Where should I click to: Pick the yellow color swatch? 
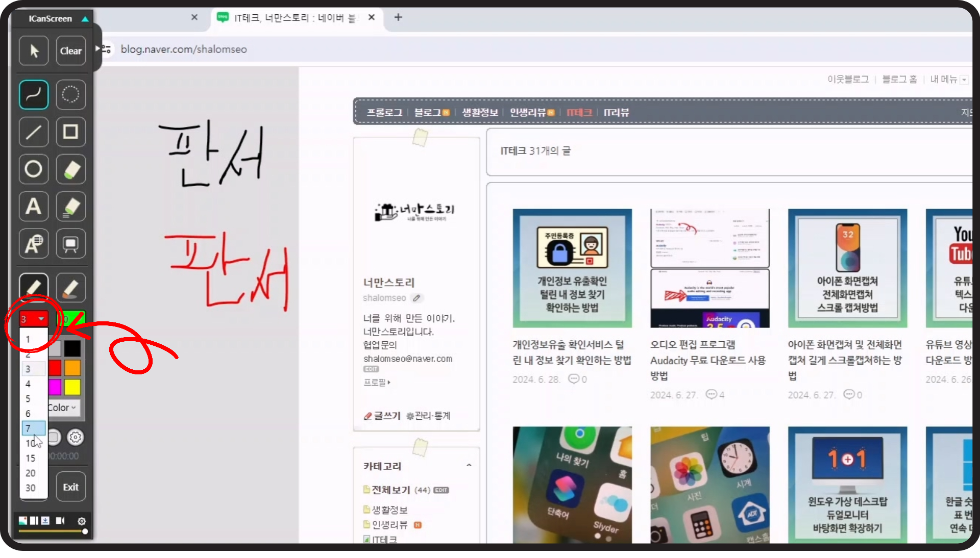(72, 387)
